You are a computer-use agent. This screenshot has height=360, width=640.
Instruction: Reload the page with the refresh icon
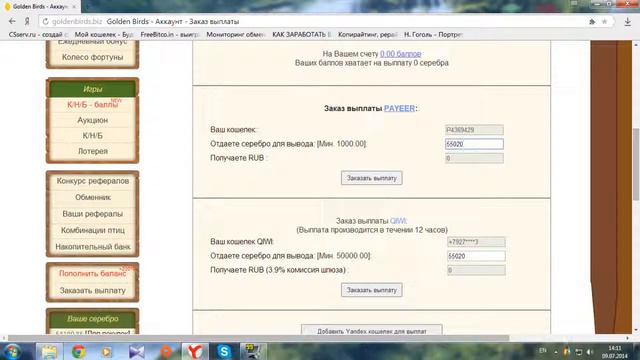(x=46, y=21)
